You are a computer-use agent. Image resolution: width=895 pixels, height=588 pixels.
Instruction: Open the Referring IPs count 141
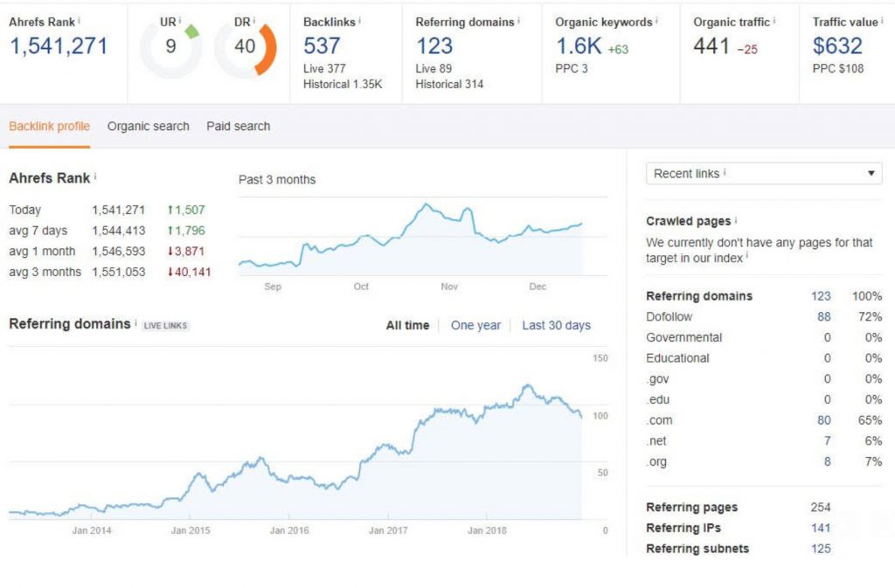(x=821, y=528)
